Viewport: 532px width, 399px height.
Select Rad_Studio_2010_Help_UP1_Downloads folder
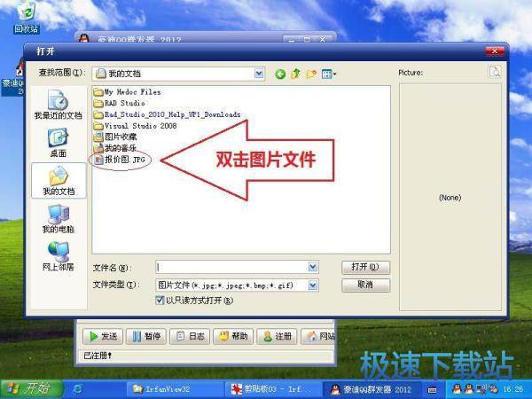[168, 114]
